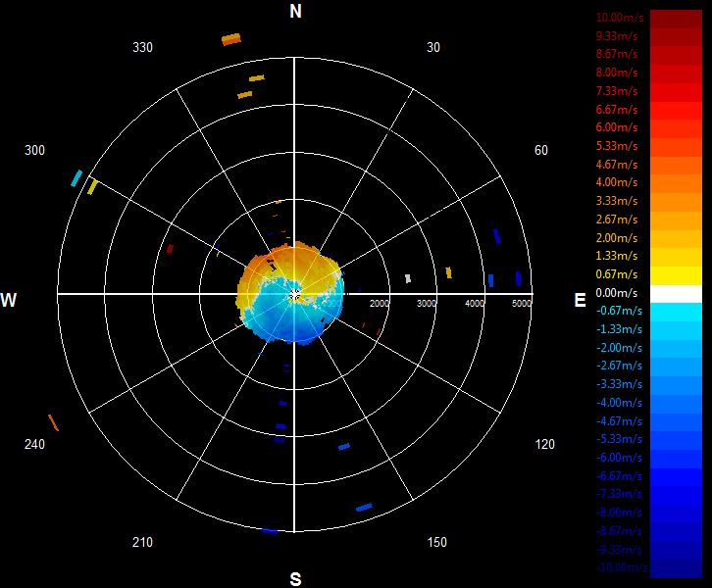Select the 120 degree azimuth label
Screen dimensions: 712x588
coord(545,444)
